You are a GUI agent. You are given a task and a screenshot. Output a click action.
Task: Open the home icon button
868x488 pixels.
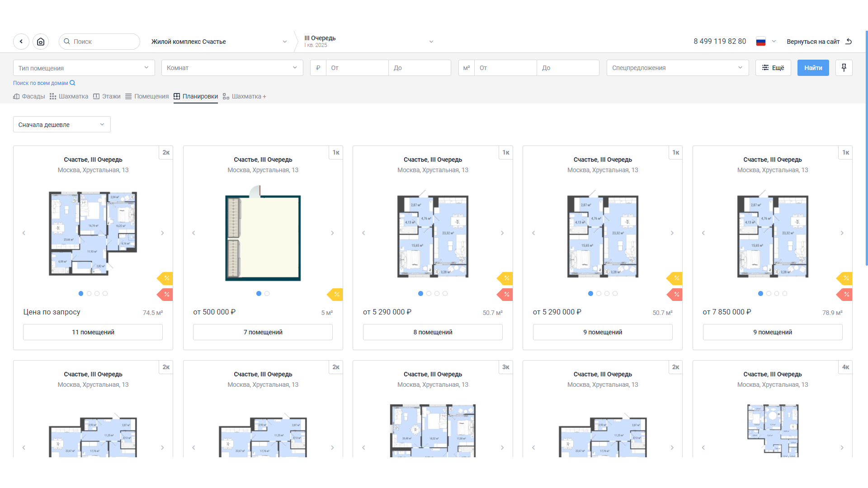pyautogui.click(x=41, y=42)
